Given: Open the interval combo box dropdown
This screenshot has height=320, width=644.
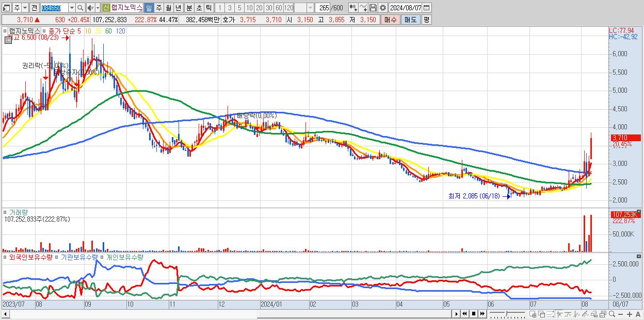Looking at the screenshot, I should [311, 8].
